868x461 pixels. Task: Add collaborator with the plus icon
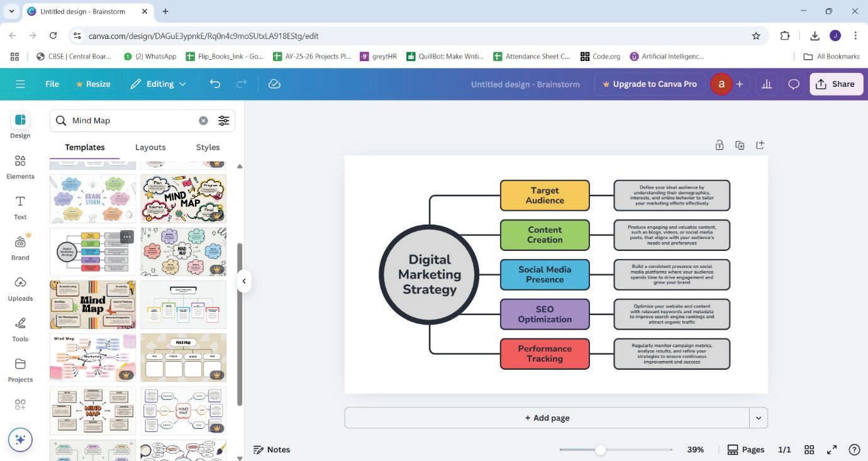point(740,84)
